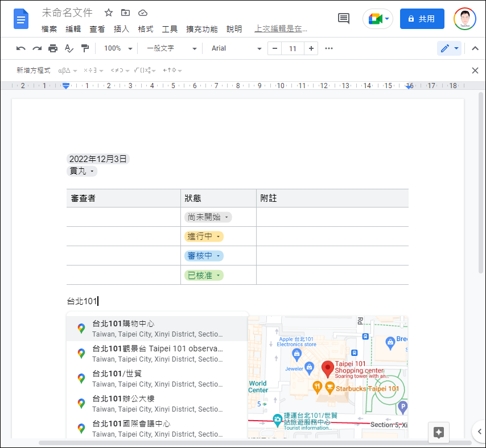Click the font size input field

click(x=293, y=48)
